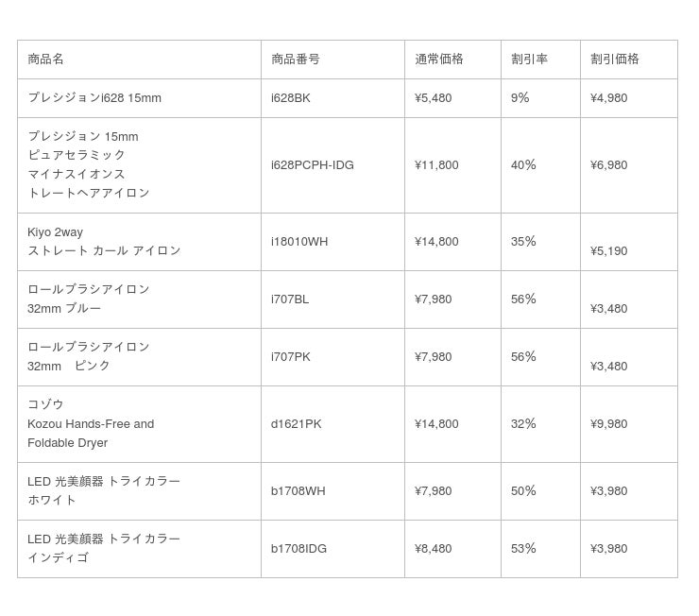Select product number i628BK

(x=291, y=98)
